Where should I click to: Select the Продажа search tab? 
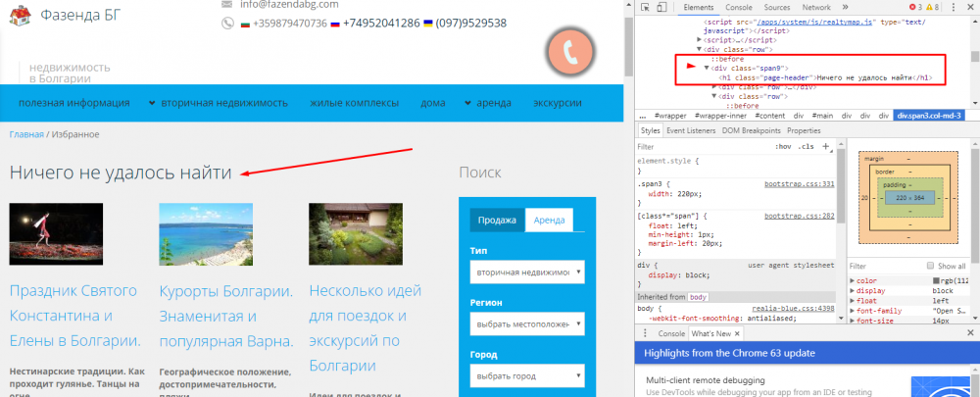pyautogui.click(x=497, y=221)
